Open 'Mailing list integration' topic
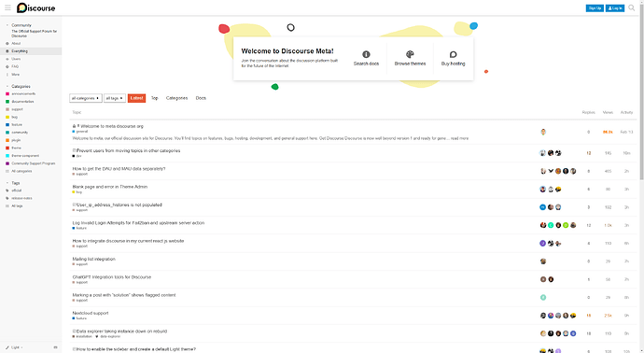The image size is (644, 353). (93, 260)
